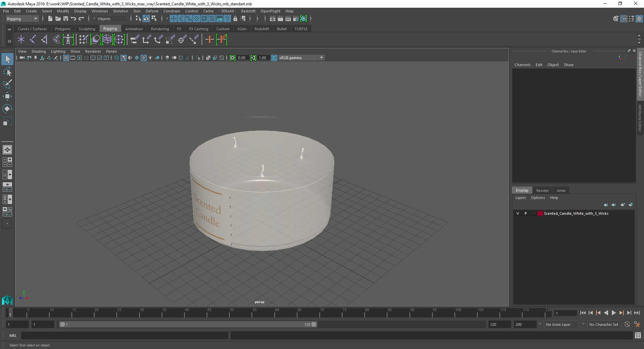The width and height of the screenshot is (644, 349).
Task: Open the No Character Set dropdown
Action: pos(604,325)
